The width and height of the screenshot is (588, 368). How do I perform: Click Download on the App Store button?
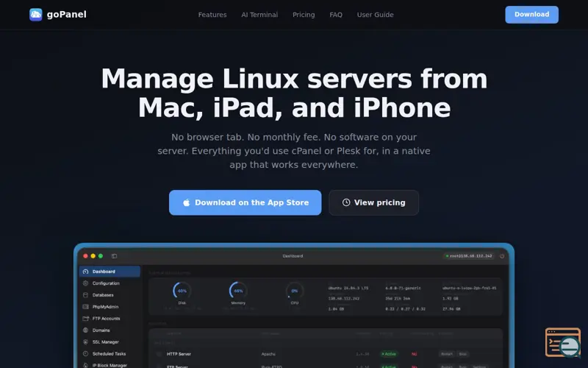pyautogui.click(x=245, y=203)
